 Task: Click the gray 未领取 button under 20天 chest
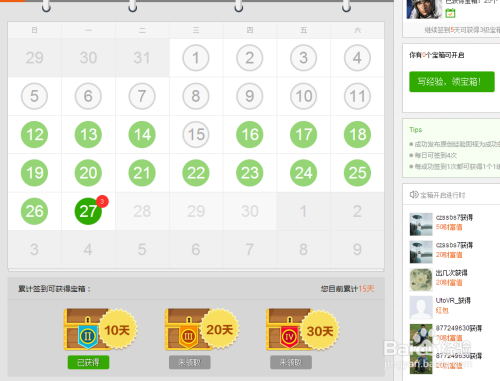[190, 362]
